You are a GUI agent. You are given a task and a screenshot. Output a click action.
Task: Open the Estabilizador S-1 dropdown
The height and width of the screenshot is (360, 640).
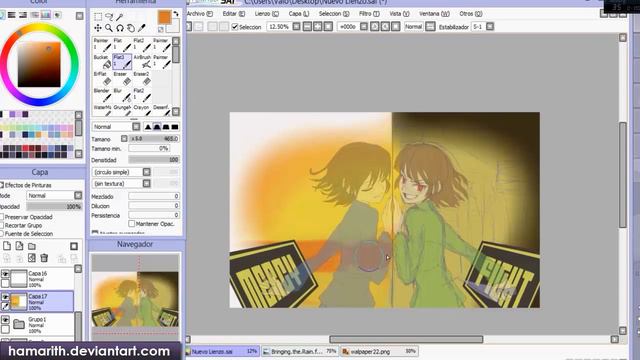tap(490, 27)
